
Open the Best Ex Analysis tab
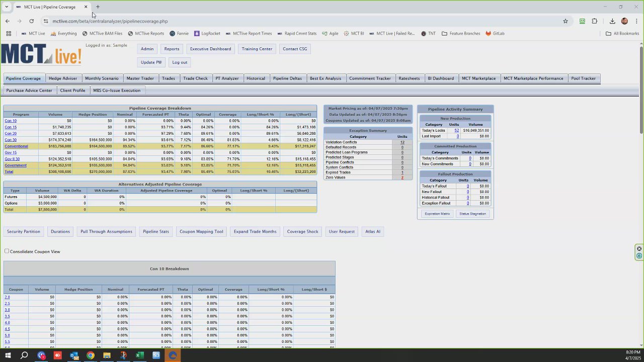coord(326,78)
